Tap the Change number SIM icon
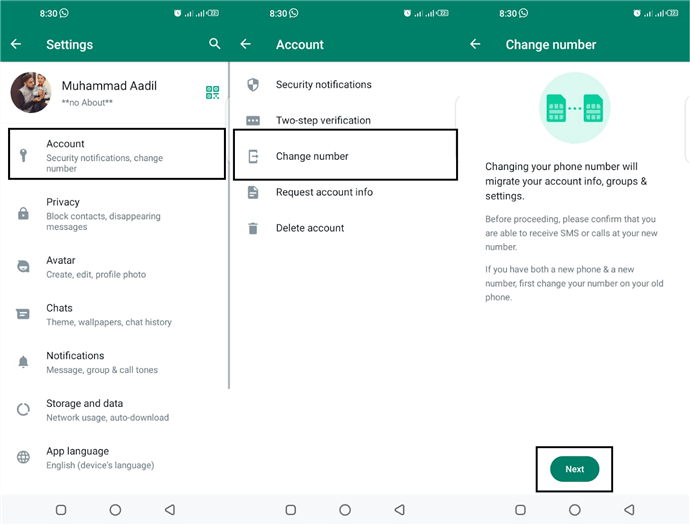The height and width of the screenshot is (525, 690). tap(253, 156)
